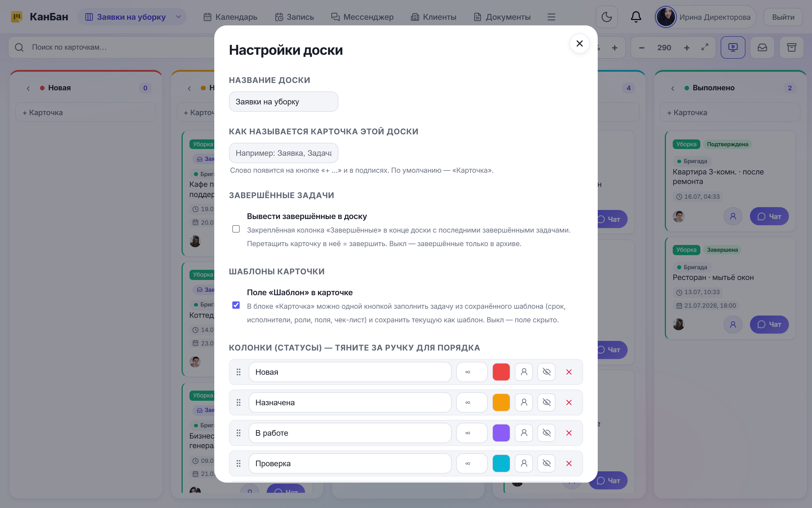Viewport: 812px width, 508px height.
Task: Open Документы in top navigation
Action: (x=502, y=17)
